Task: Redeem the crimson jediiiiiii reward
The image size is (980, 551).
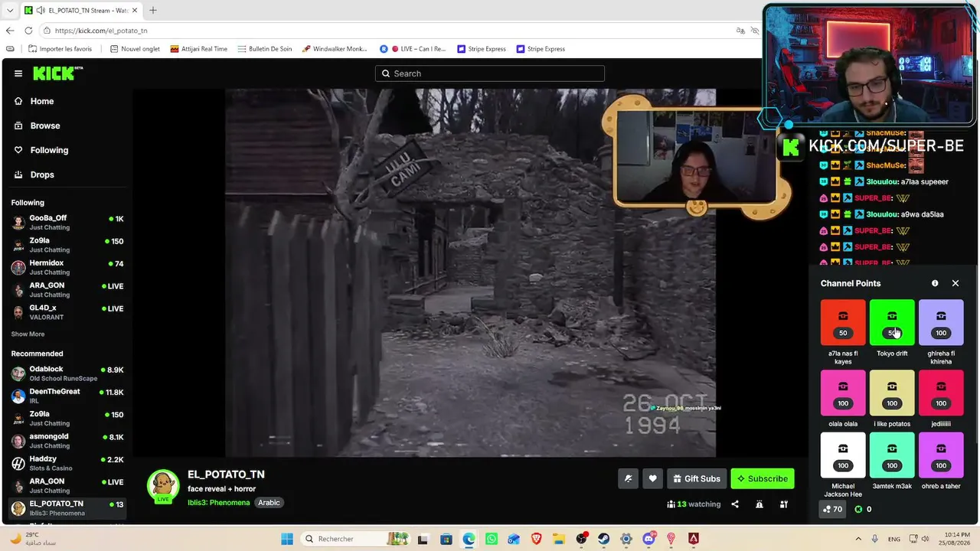Action: [941, 393]
